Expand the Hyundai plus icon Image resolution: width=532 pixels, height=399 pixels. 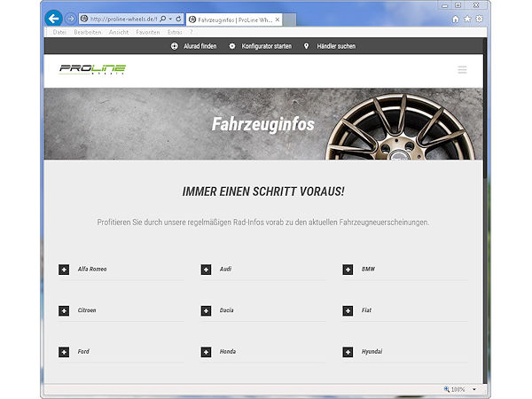pos(348,352)
